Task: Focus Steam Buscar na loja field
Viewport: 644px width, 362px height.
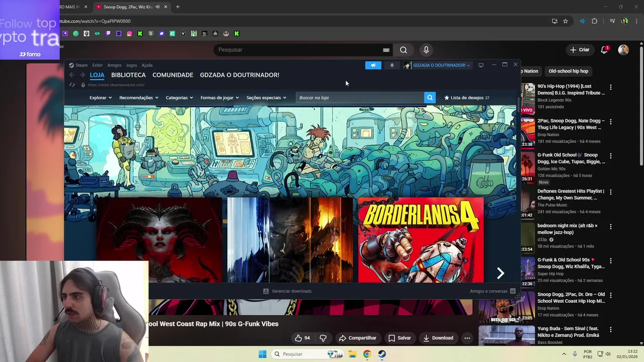Action: [360, 98]
